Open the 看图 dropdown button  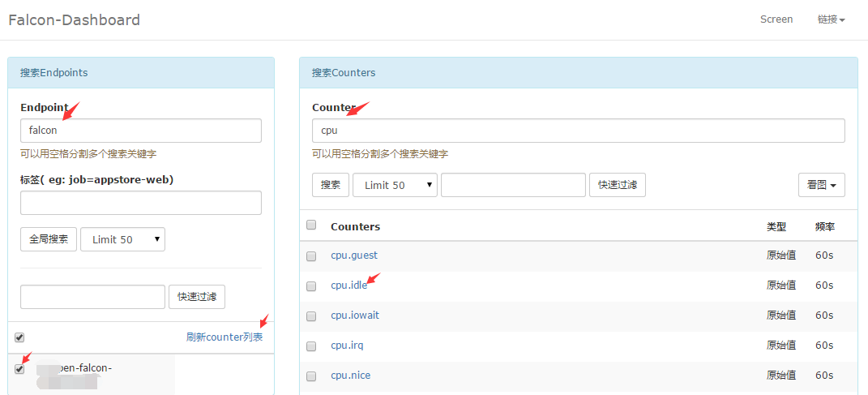[x=821, y=185]
